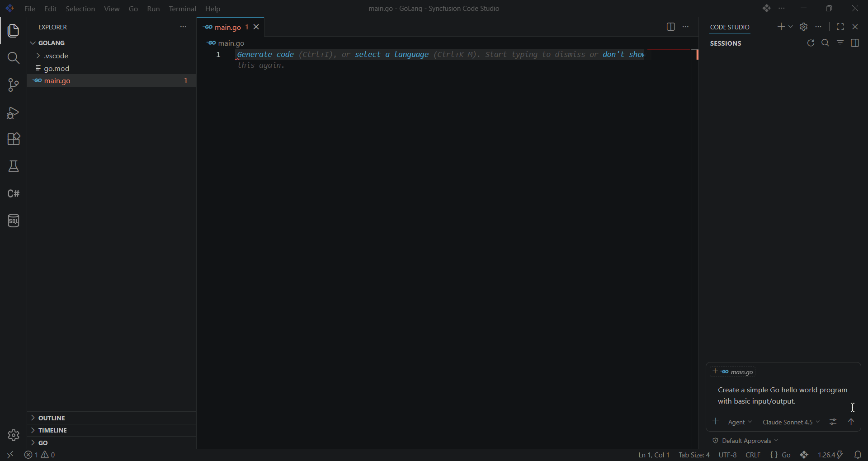This screenshot has height=461, width=868.
Task: Open the Help menu
Action: coord(213,9)
